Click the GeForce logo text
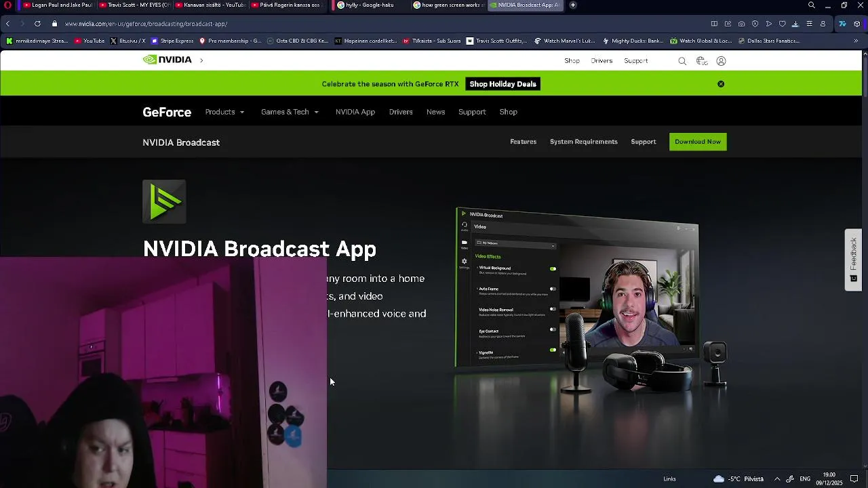The image size is (868, 488). coord(167,113)
